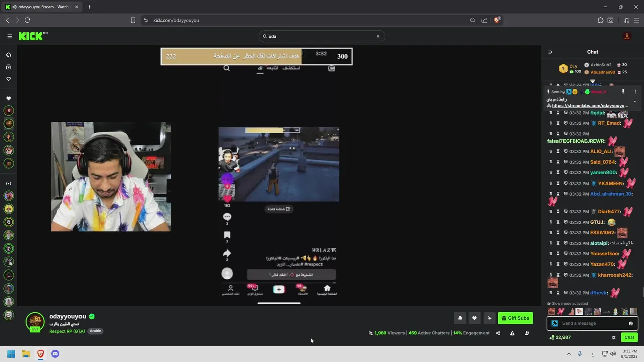Unpin the pinned chat message
This screenshot has height=362, width=644.
(623, 92)
